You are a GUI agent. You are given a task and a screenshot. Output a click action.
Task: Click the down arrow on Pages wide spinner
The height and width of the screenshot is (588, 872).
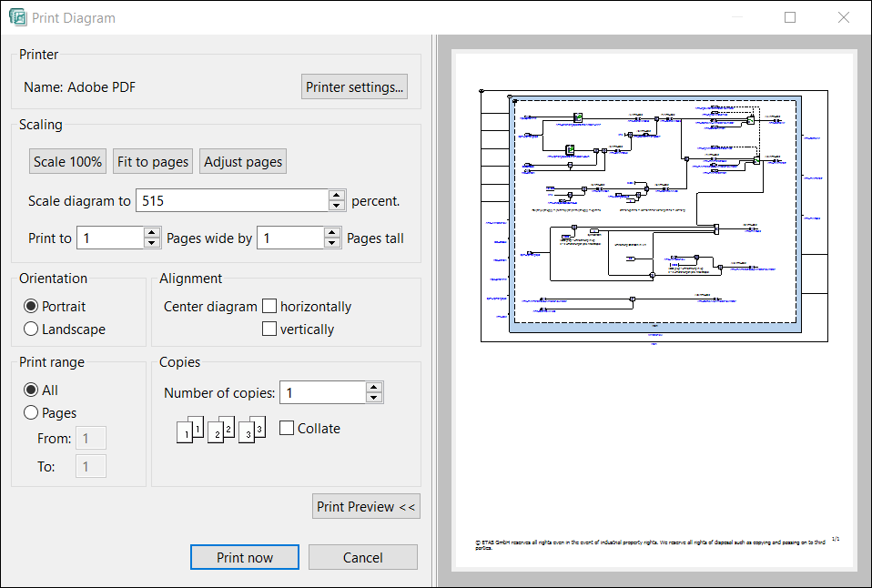pos(150,242)
